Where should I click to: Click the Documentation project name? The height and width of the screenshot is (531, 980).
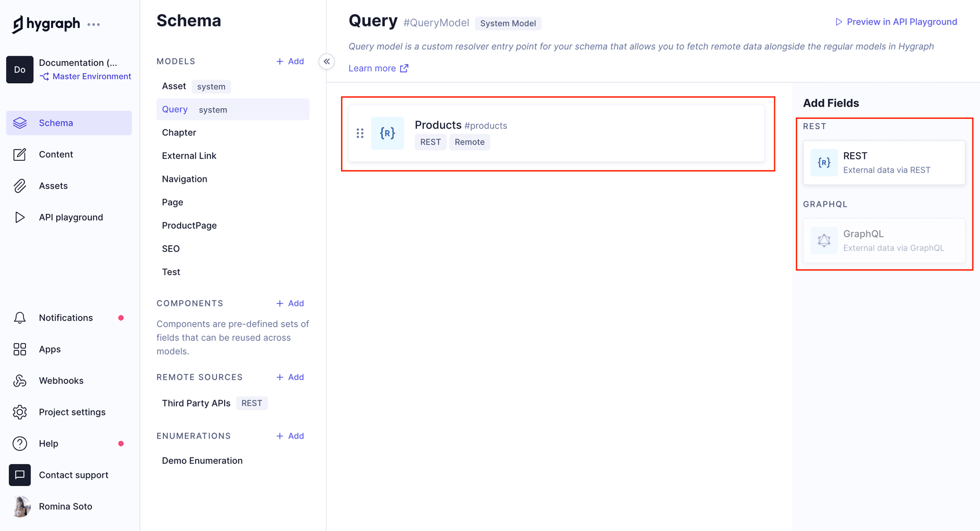(78, 63)
